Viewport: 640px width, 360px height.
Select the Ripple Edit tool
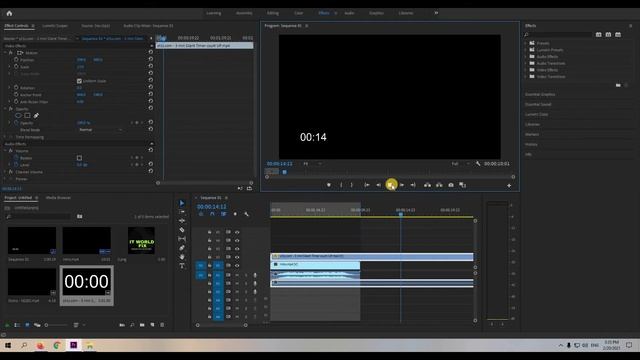[182, 221]
